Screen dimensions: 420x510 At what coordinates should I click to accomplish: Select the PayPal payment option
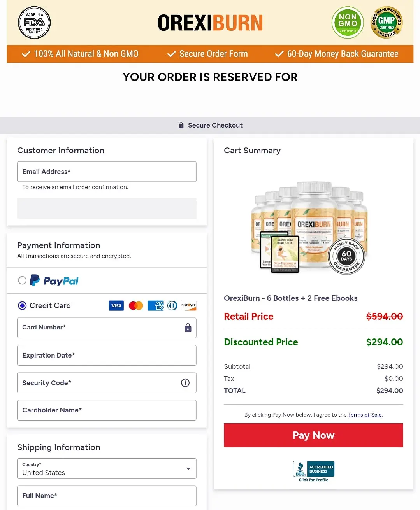22,280
